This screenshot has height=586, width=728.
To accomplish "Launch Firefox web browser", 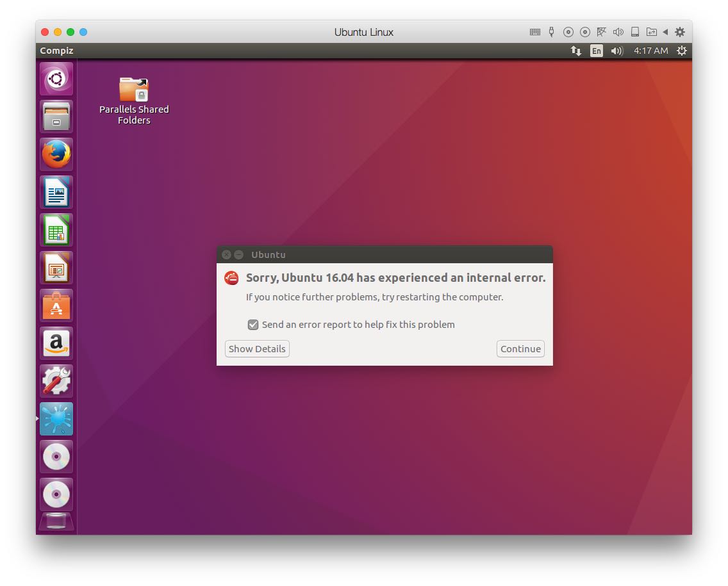I will coord(56,154).
